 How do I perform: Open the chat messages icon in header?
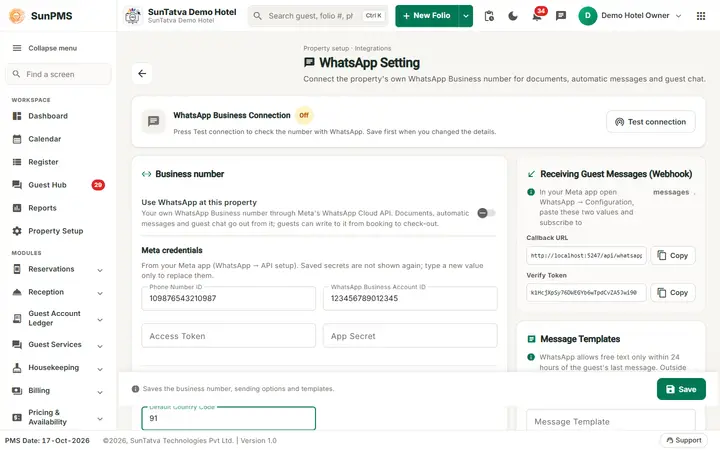click(561, 16)
